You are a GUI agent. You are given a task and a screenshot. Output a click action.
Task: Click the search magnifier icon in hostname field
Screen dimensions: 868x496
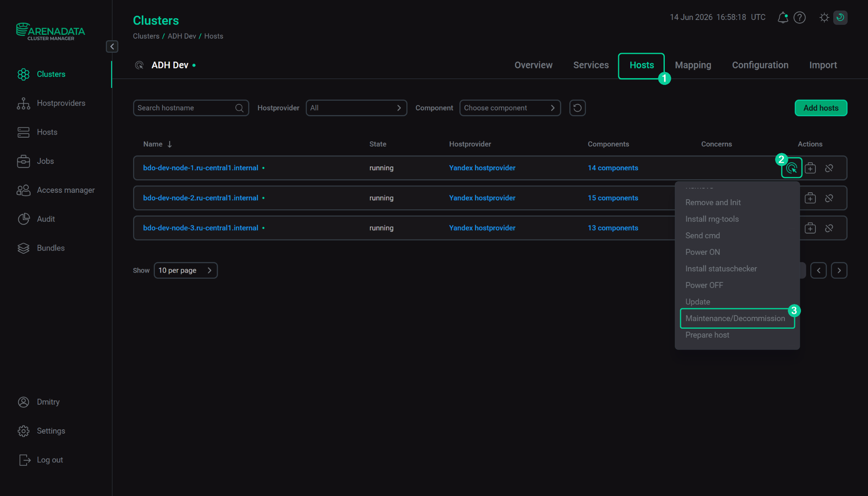coord(239,108)
